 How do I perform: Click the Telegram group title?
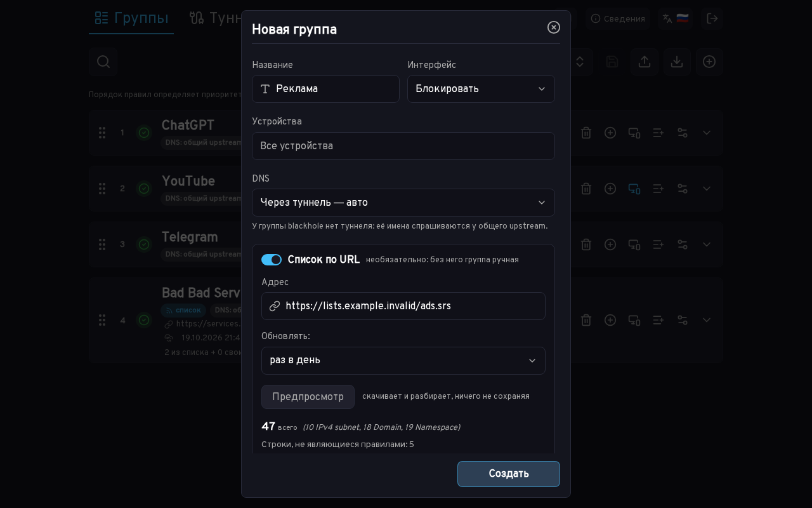click(x=190, y=237)
